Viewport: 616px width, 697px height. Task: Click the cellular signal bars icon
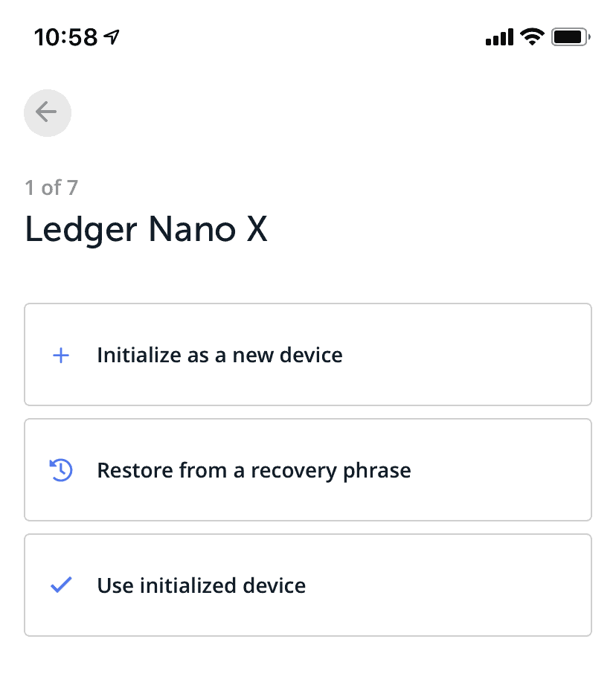pos(498,36)
